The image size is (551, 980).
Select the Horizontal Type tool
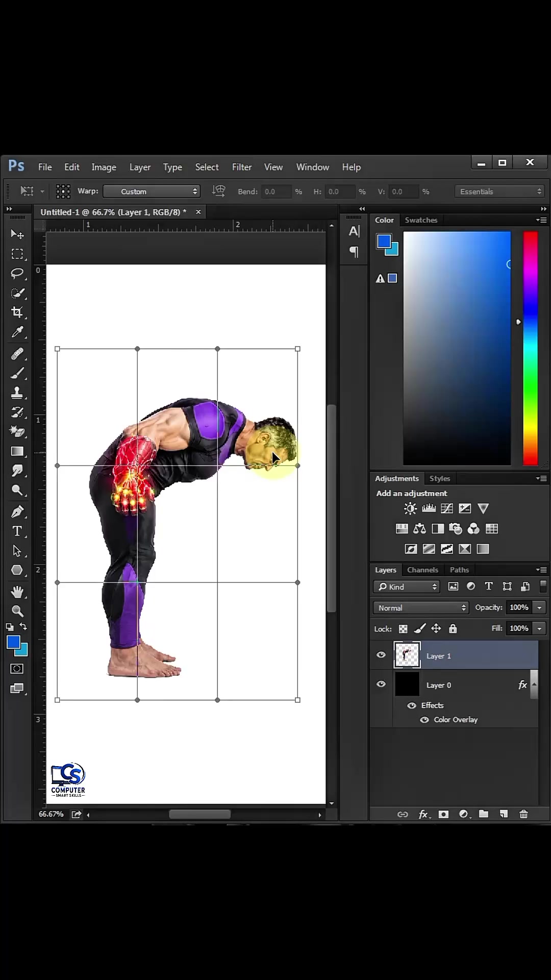point(17,531)
